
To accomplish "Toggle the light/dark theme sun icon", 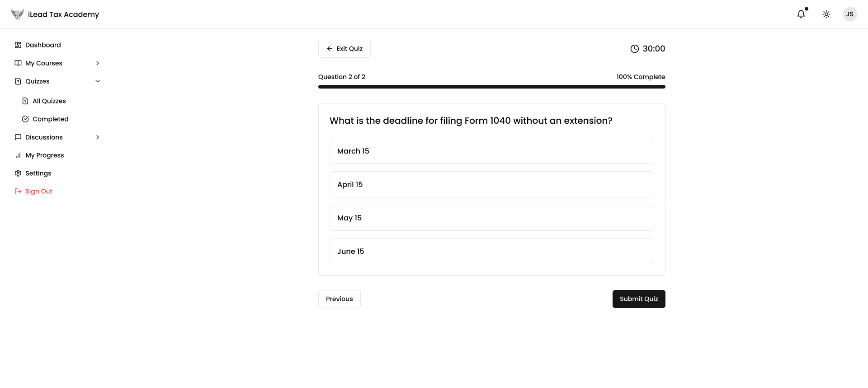I will click(x=826, y=14).
